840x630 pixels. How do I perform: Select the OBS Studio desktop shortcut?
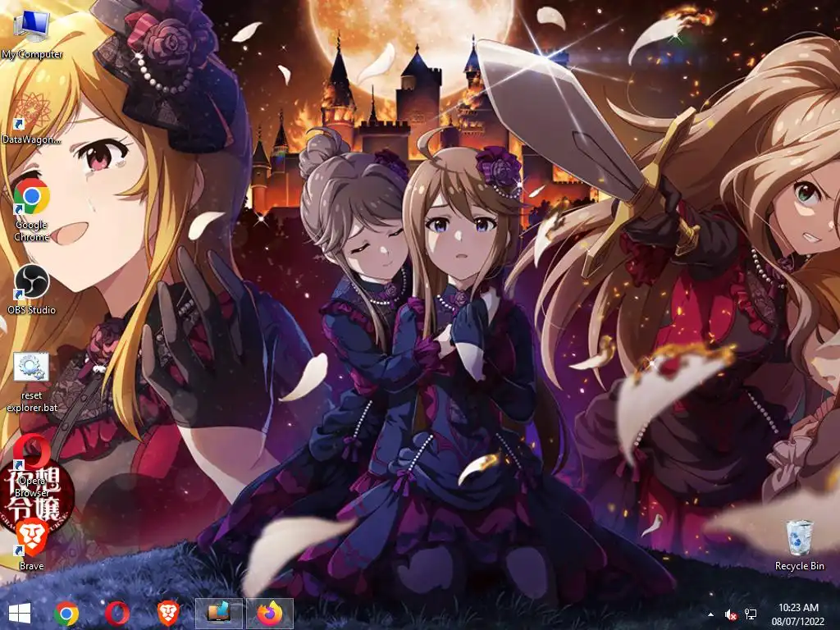coord(32,290)
